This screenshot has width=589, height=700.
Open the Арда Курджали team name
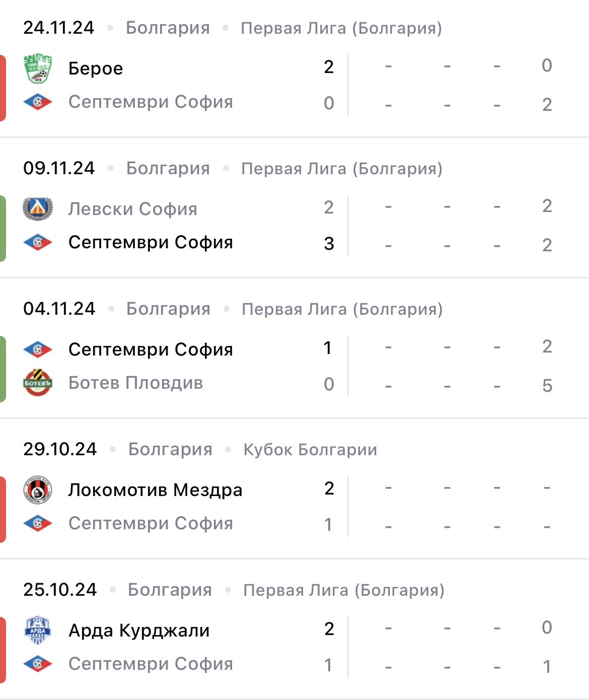[139, 630]
